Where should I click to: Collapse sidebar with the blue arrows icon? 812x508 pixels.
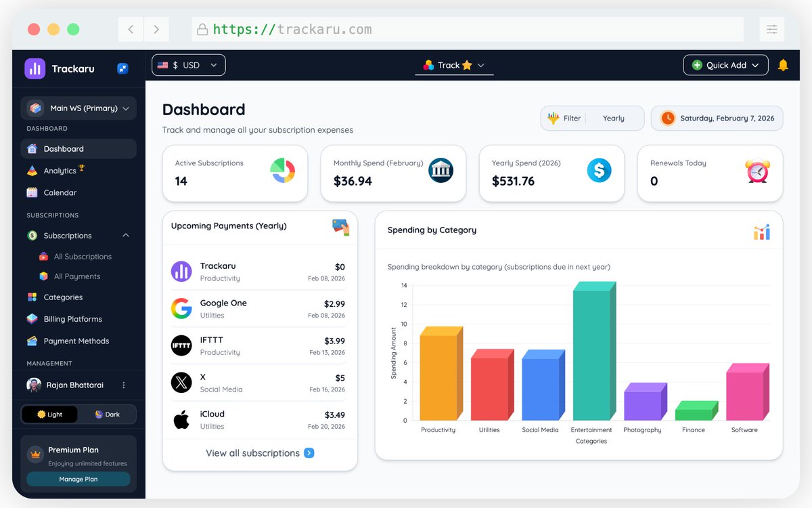tap(122, 68)
